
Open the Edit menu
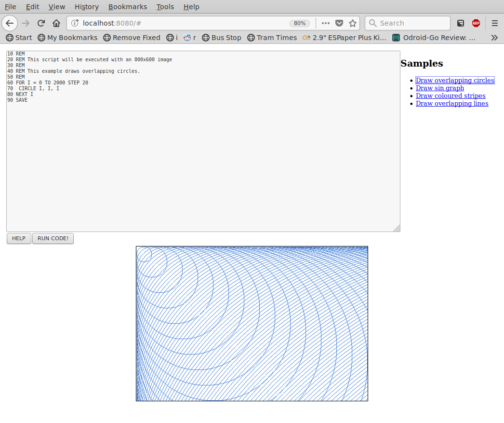(32, 7)
